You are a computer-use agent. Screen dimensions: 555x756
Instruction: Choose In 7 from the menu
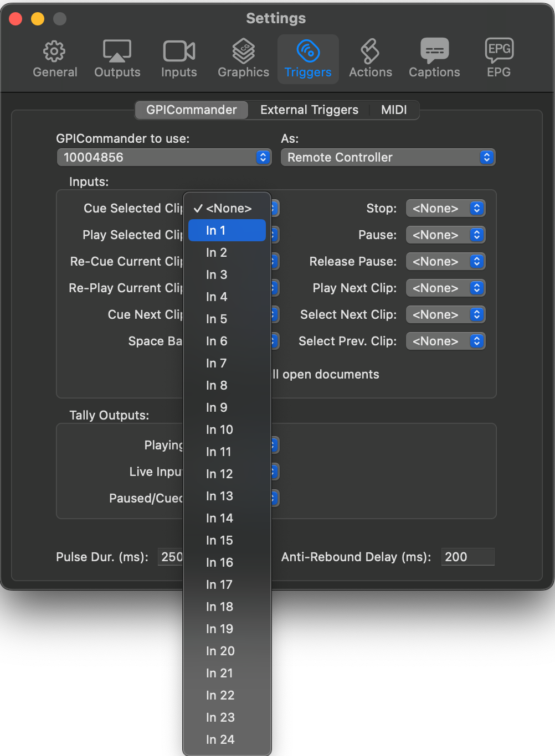tap(227, 363)
